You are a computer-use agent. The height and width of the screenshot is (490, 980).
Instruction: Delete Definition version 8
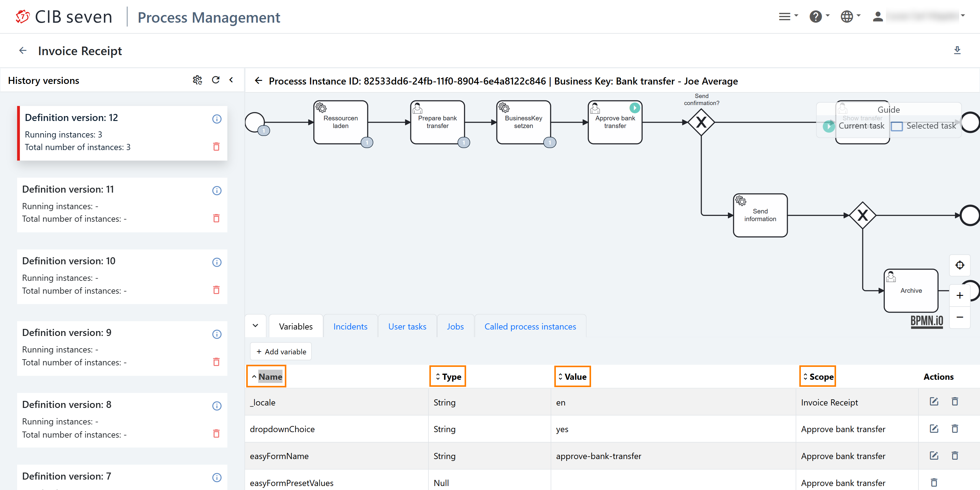(216, 433)
